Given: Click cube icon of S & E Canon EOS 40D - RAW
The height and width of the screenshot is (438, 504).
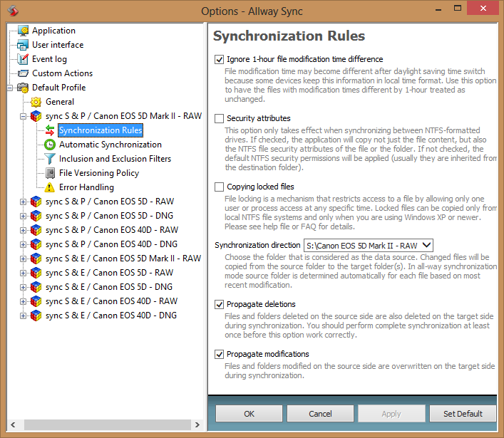Looking at the screenshot, I should pyautogui.click(x=36, y=301).
